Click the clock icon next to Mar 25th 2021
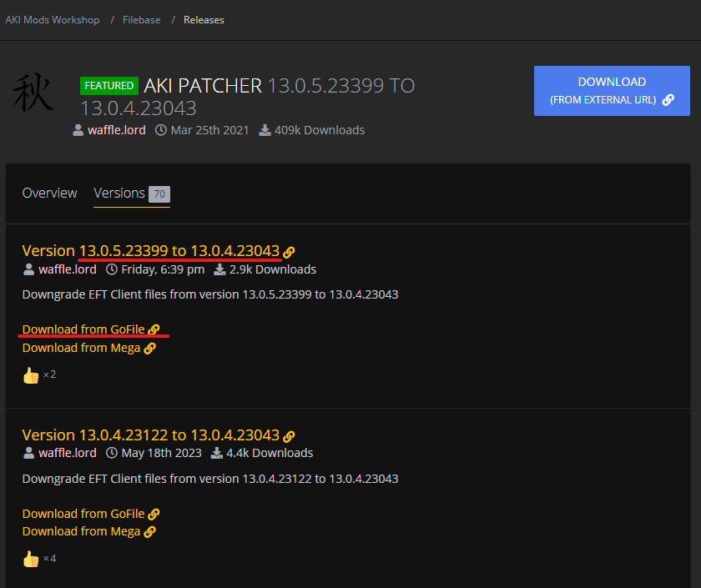The height and width of the screenshot is (588, 701). (161, 130)
